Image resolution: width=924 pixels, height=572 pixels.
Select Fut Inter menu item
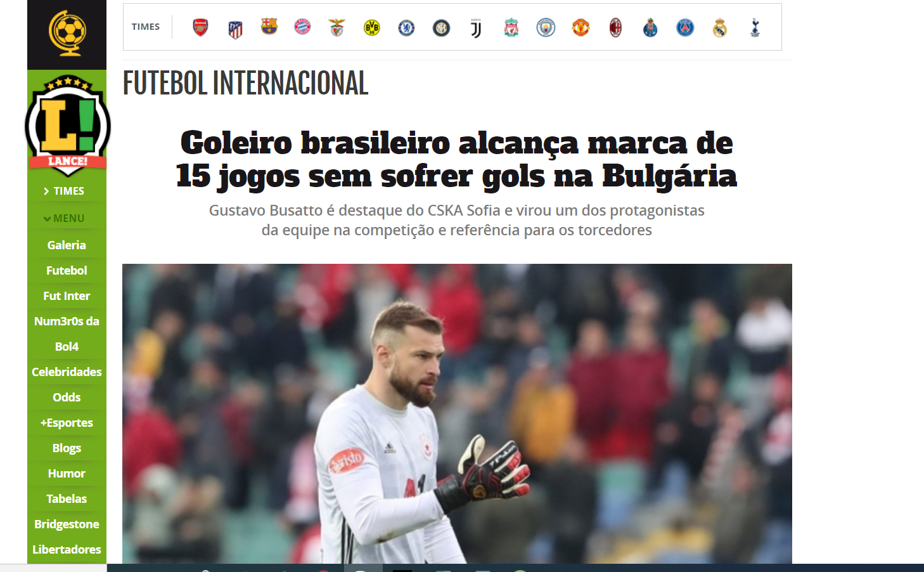pos(67,296)
